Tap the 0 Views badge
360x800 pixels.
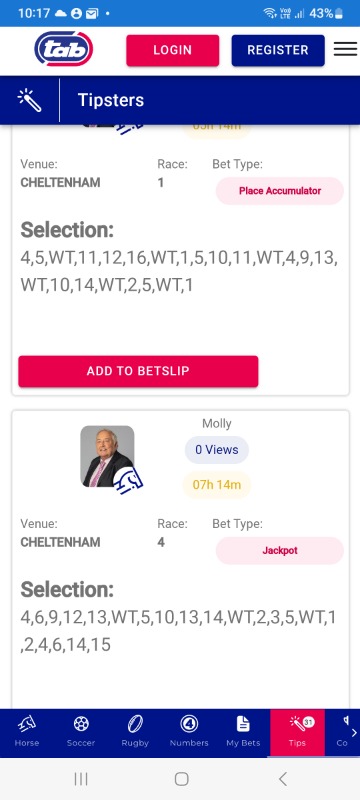click(217, 449)
